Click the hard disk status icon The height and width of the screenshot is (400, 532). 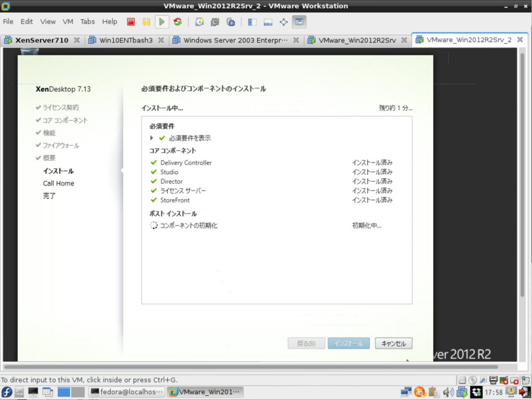[462, 380]
